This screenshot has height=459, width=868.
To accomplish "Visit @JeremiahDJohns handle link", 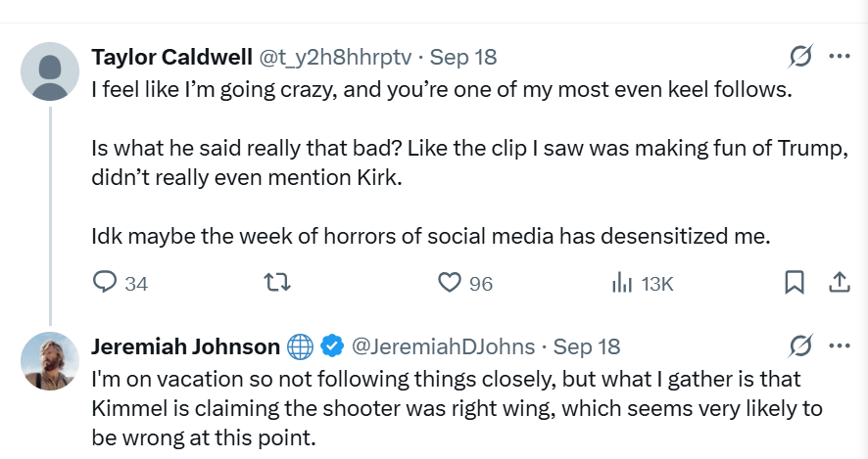I will click(443, 346).
